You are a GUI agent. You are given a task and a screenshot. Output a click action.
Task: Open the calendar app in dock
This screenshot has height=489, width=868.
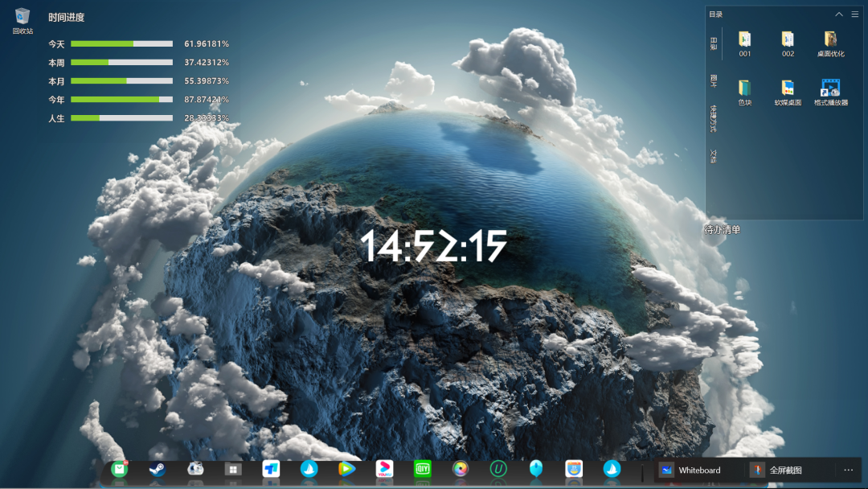coord(574,470)
